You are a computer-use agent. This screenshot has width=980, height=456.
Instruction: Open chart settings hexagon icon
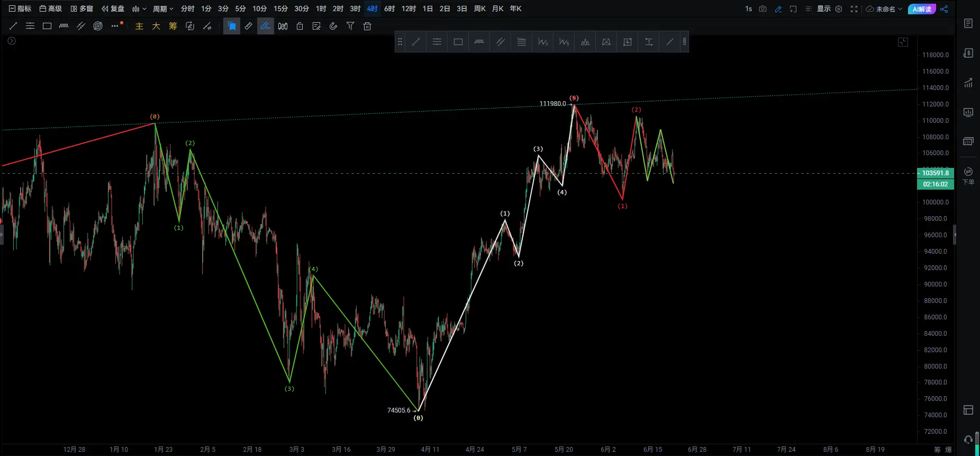(x=839, y=9)
